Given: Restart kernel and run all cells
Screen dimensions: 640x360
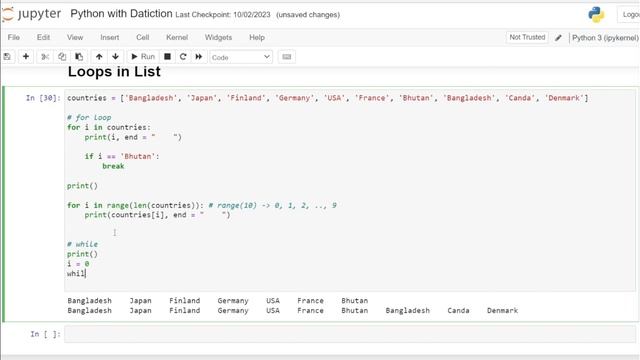Looking at the screenshot, I should click(199, 57).
